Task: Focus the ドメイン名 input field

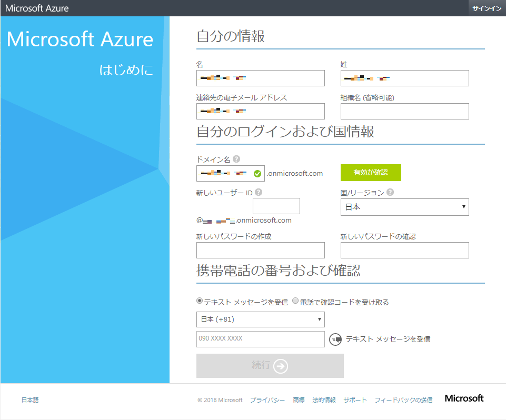Action: tap(231, 174)
